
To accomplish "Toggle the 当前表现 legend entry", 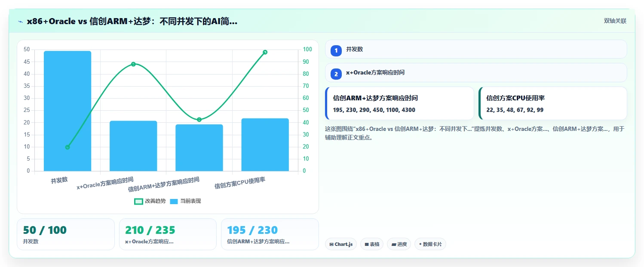I will 185,201.
